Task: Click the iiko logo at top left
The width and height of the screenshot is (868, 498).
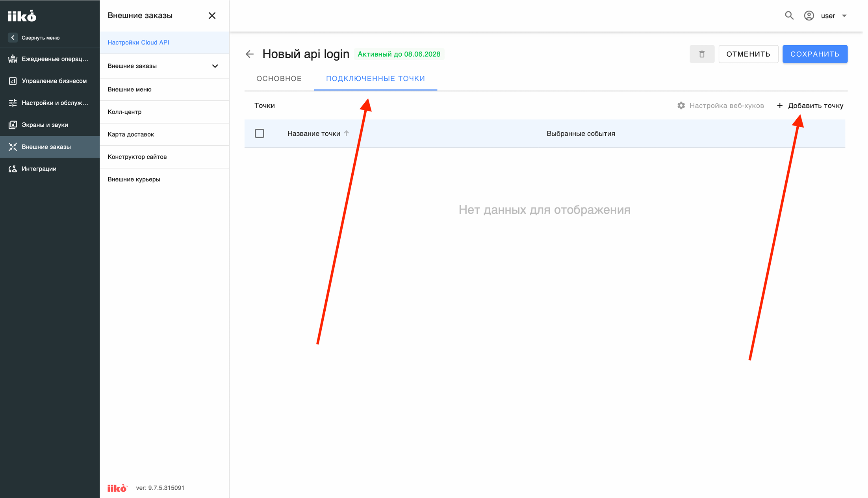Action: pyautogui.click(x=22, y=16)
